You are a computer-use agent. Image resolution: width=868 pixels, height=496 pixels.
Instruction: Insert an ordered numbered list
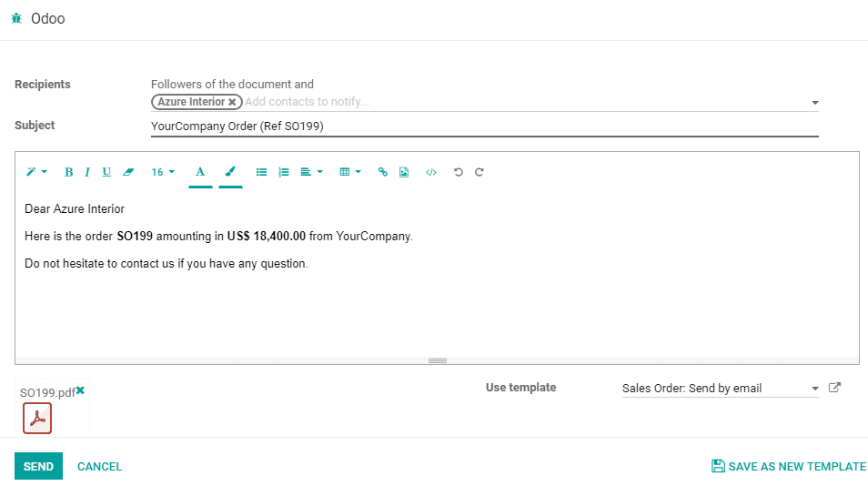click(x=284, y=172)
